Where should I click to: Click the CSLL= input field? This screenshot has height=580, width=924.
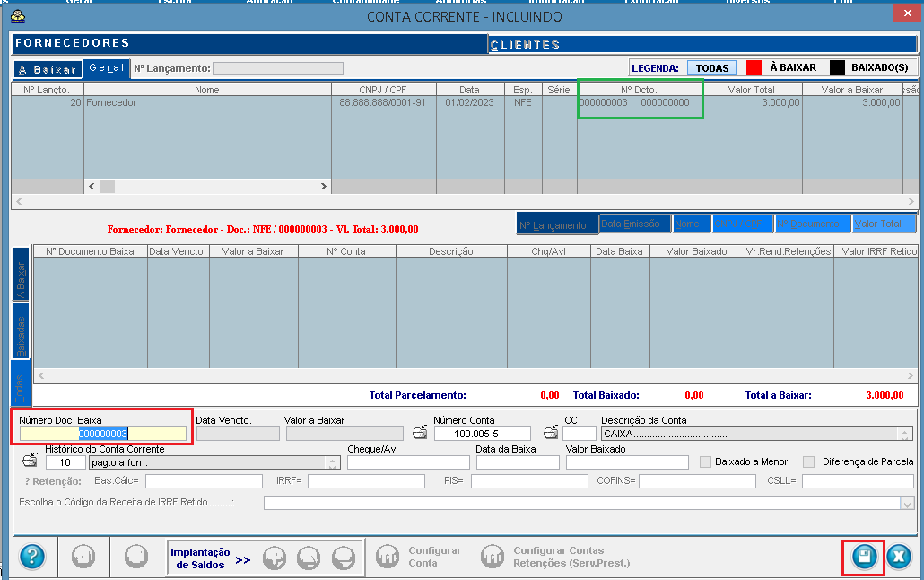858,481
